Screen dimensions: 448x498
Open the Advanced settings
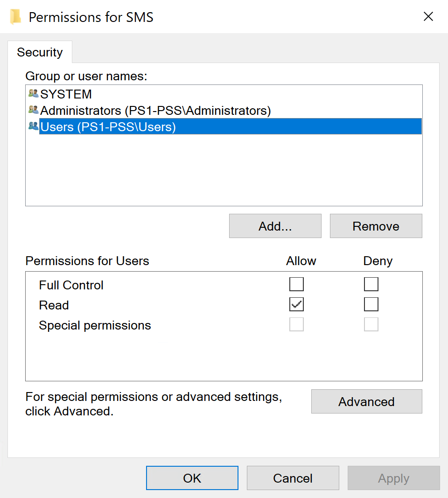(x=366, y=401)
